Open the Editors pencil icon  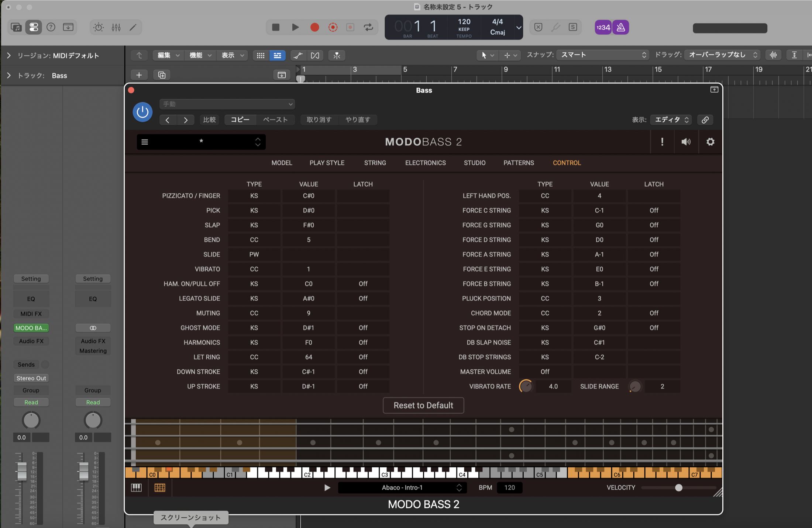click(x=133, y=27)
